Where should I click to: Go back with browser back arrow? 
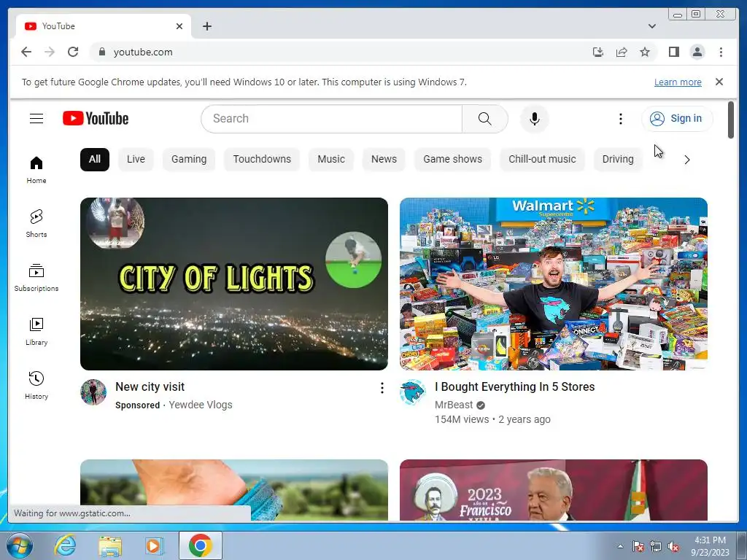coord(26,52)
